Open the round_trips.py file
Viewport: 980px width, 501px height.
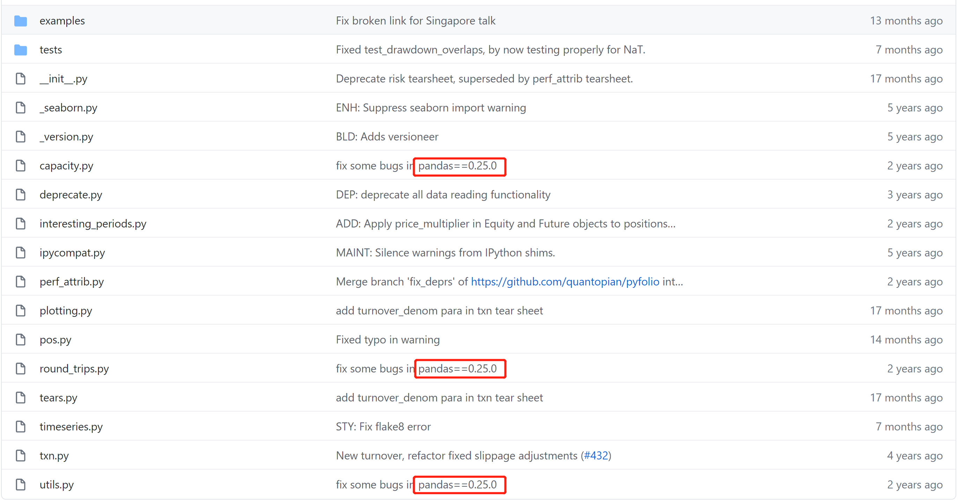tap(74, 369)
